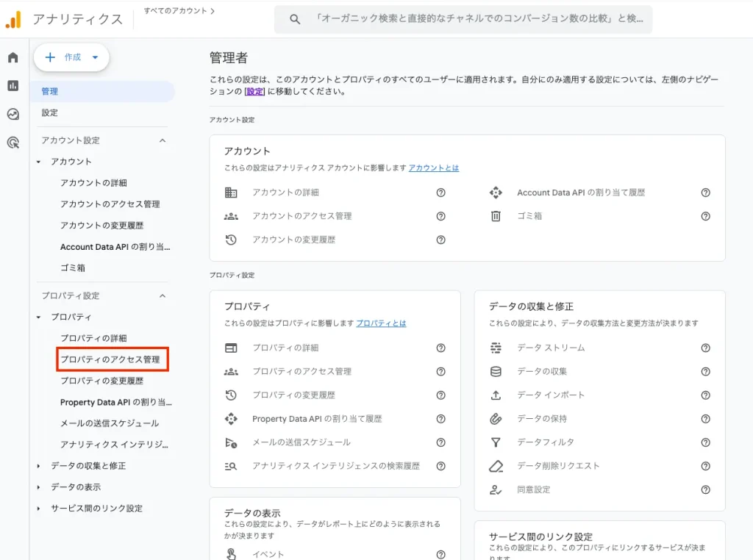
Task: Collapse the プロパティ tree node in sidebar
Action: (38, 317)
